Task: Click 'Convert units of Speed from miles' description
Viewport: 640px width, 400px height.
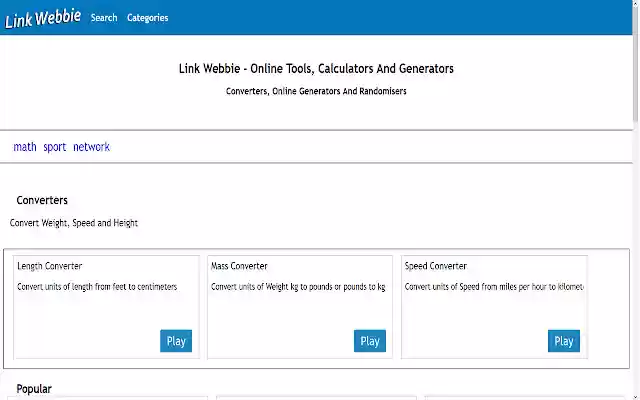Action: [494, 287]
